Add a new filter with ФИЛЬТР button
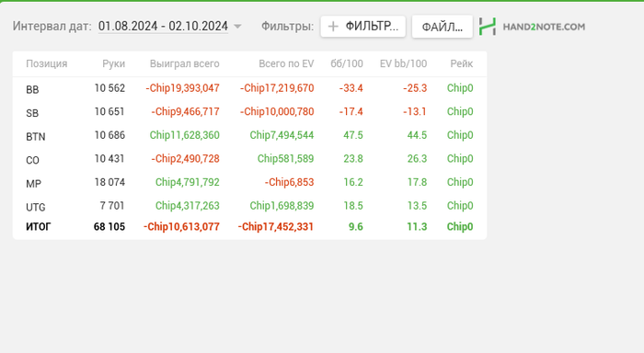 [x=363, y=27]
